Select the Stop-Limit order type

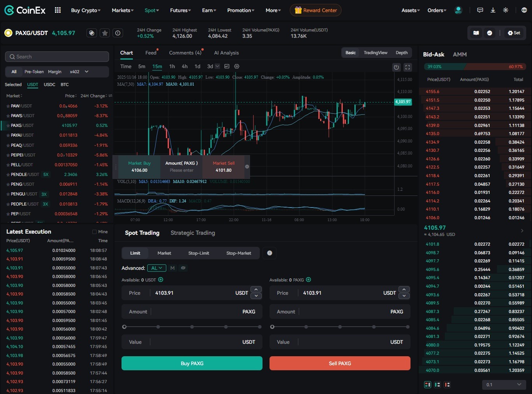coord(199,253)
